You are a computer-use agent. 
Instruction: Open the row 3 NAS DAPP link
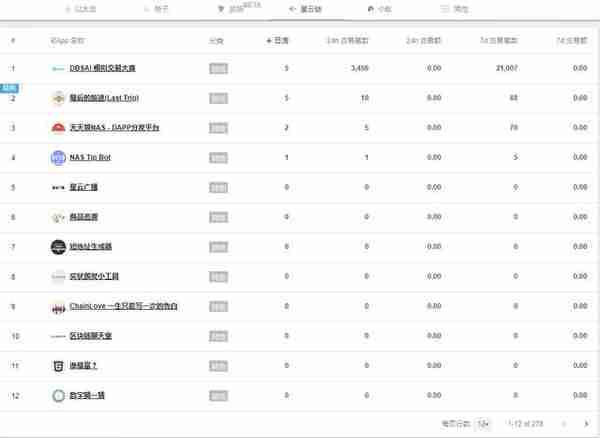point(114,127)
